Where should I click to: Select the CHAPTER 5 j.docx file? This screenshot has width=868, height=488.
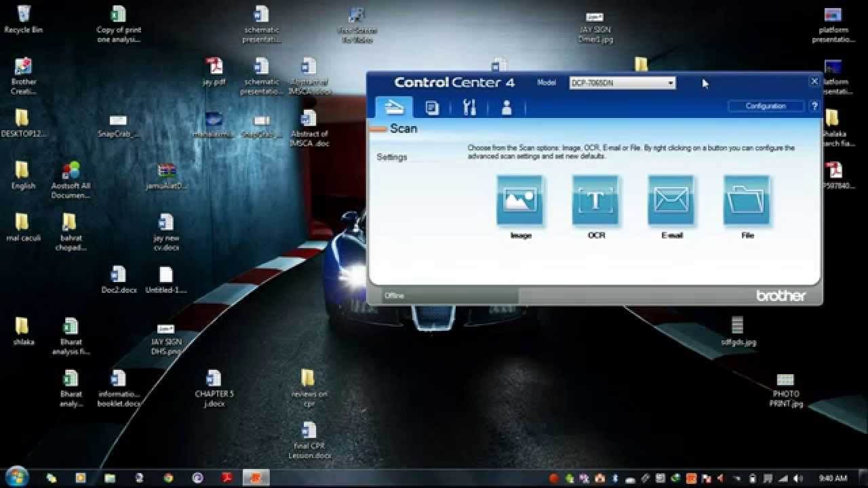coord(214,388)
